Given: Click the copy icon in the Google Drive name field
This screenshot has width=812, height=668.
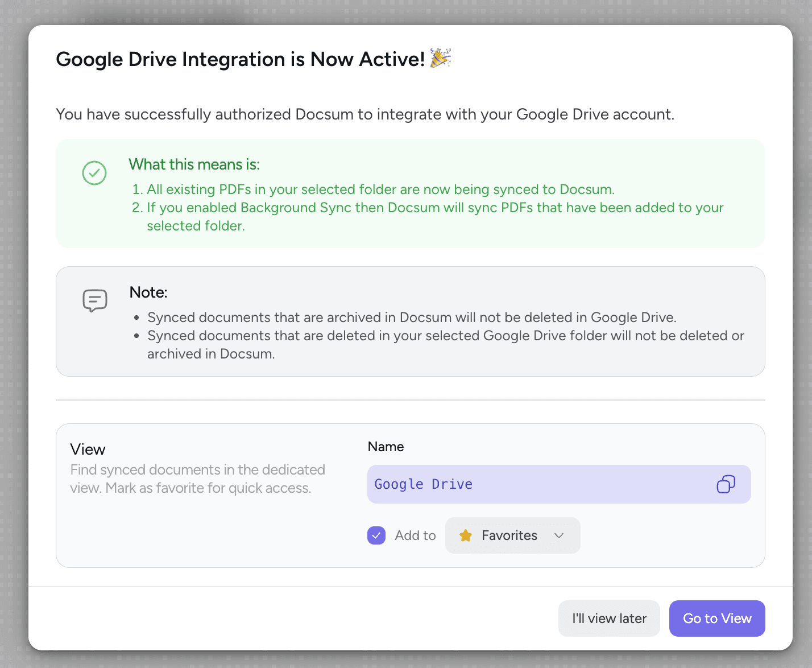Looking at the screenshot, I should [726, 484].
